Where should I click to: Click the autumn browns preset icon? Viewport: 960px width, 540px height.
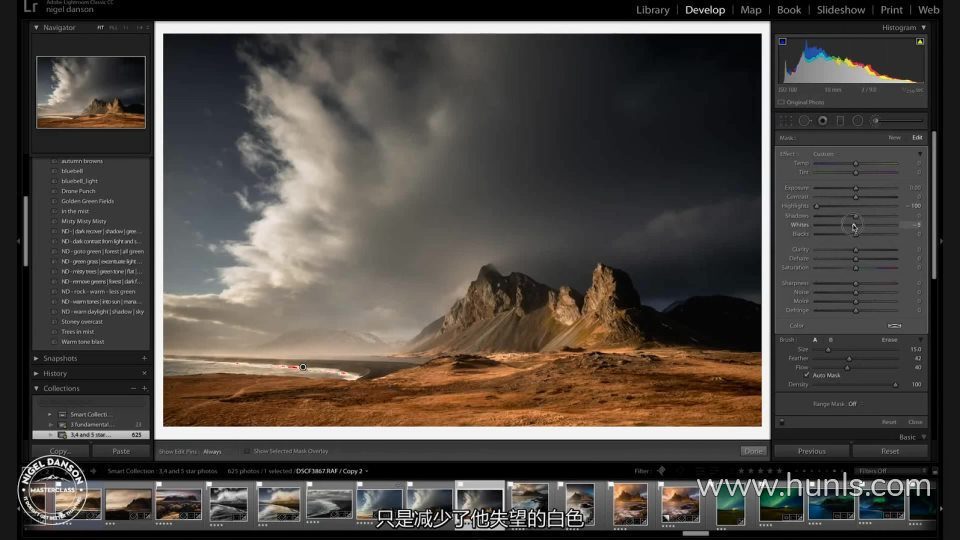click(x=54, y=161)
